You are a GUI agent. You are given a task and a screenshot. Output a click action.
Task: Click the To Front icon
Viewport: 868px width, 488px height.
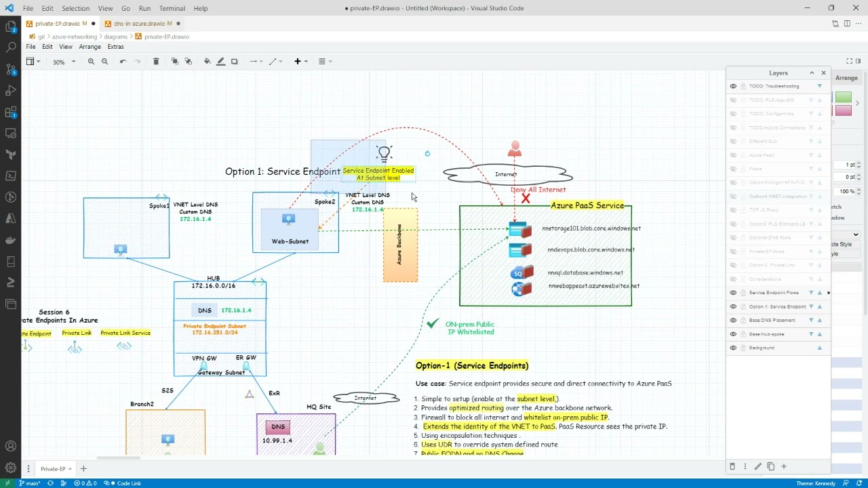174,62
